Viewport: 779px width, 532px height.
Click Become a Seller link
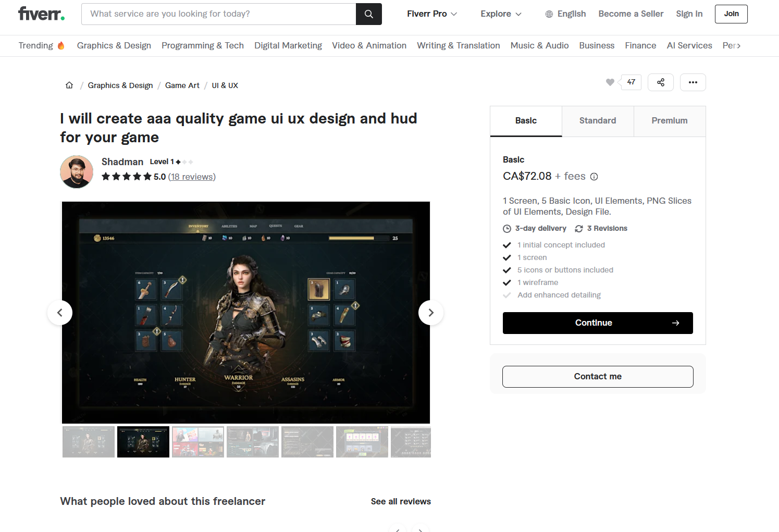(630, 14)
